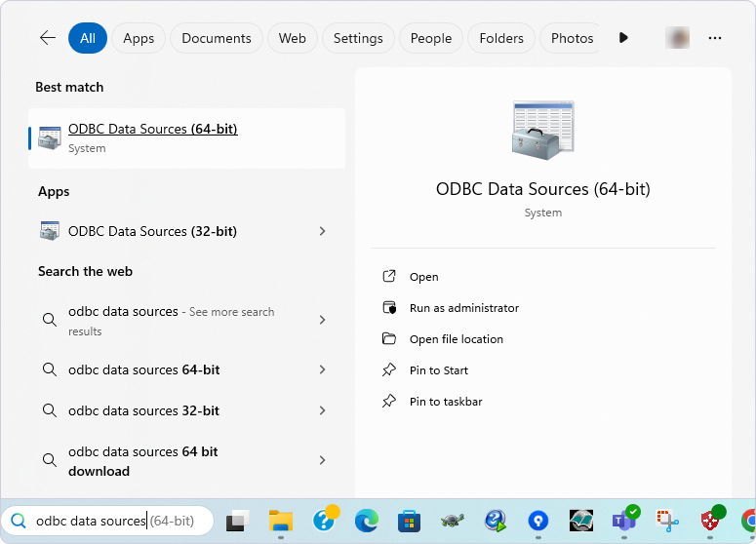Open Snipping Tool from the taskbar
The image size is (756, 544).
coord(667,521)
